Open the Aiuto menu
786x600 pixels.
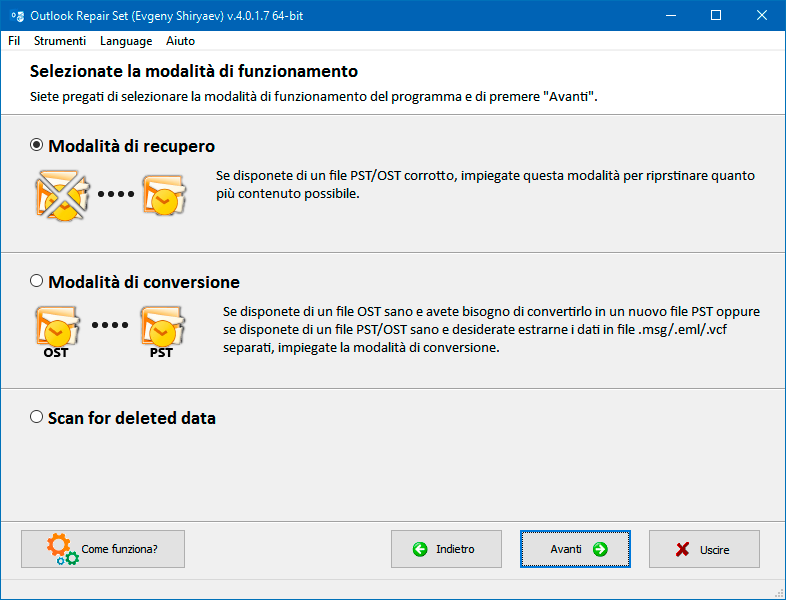[x=180, y=41]
